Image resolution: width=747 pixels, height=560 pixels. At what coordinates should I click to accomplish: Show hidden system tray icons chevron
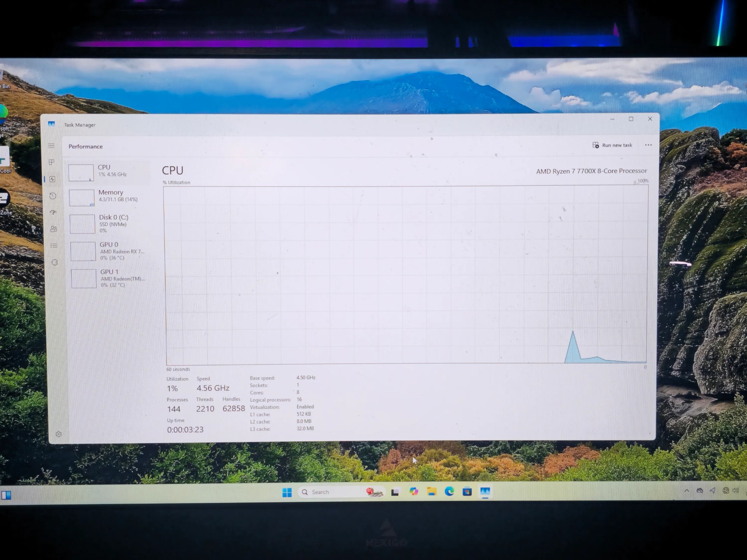pos(686,491)
